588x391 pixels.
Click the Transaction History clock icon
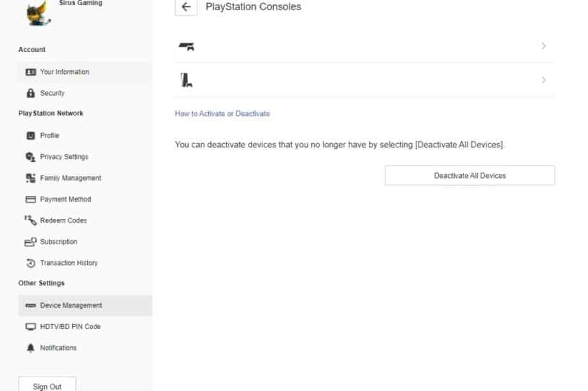pyautogui.click(x=31, y=263)
